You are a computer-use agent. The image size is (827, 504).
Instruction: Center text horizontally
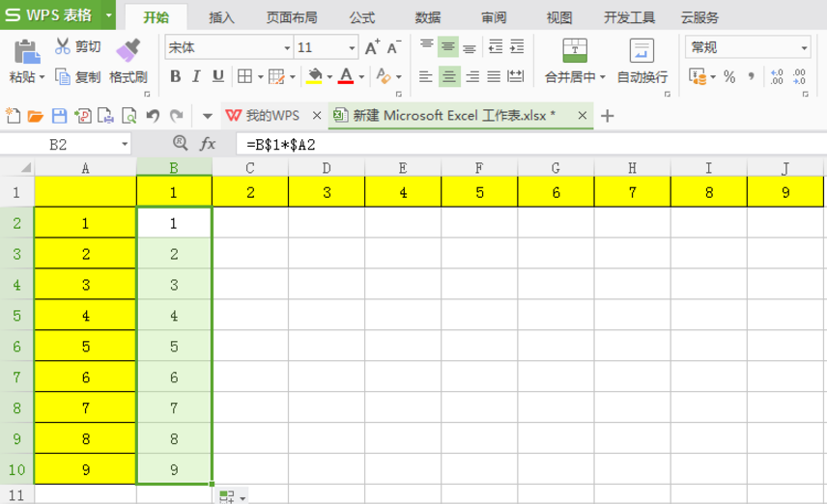[449, 76]
